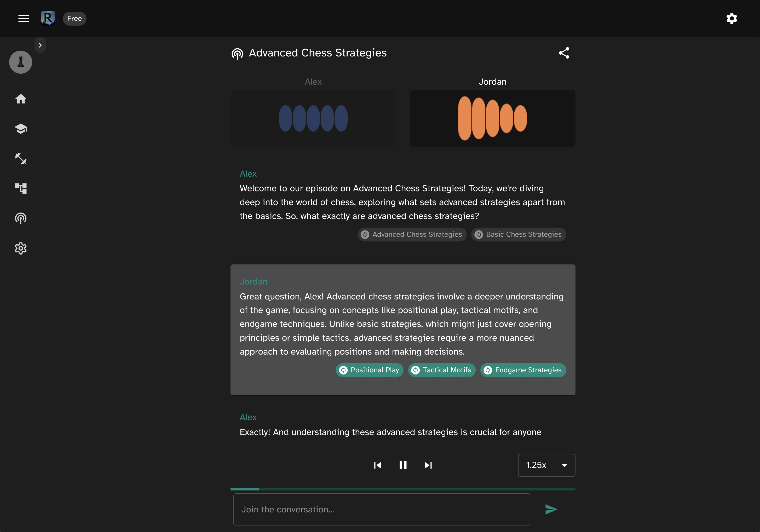760x532 pixels.
Task: Open the hamburger menu
Action: coord(23,19)
